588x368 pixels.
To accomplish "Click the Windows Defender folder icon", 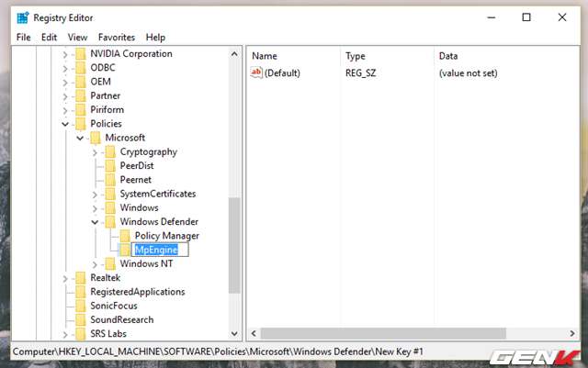I will pyautogui.click(x=110, y=222).
